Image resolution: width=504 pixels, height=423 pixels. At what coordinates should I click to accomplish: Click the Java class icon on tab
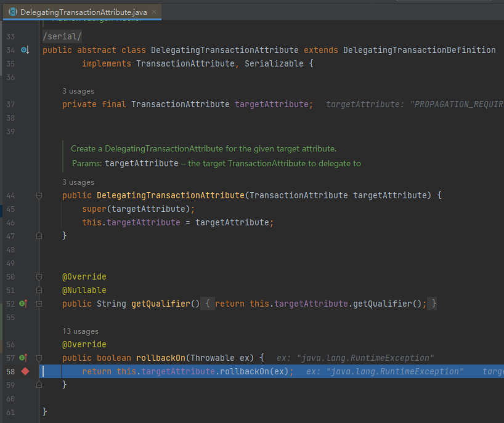point(13,12)
